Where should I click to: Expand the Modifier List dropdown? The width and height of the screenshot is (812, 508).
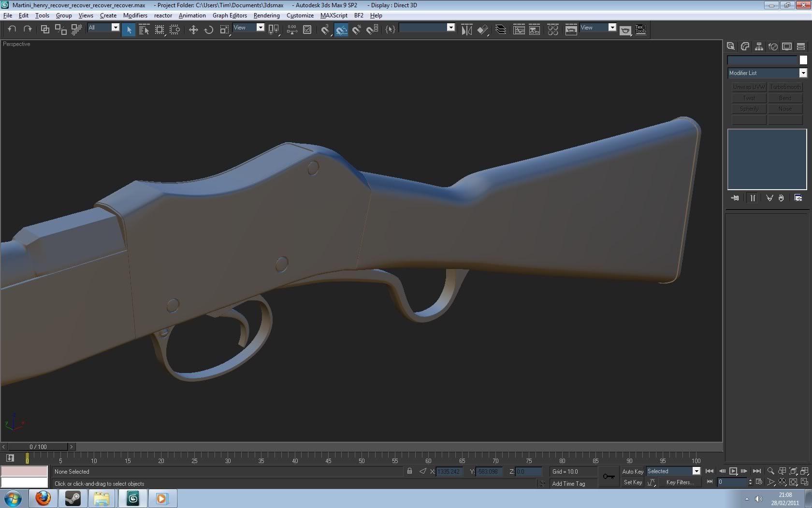(x=803, y=73)
